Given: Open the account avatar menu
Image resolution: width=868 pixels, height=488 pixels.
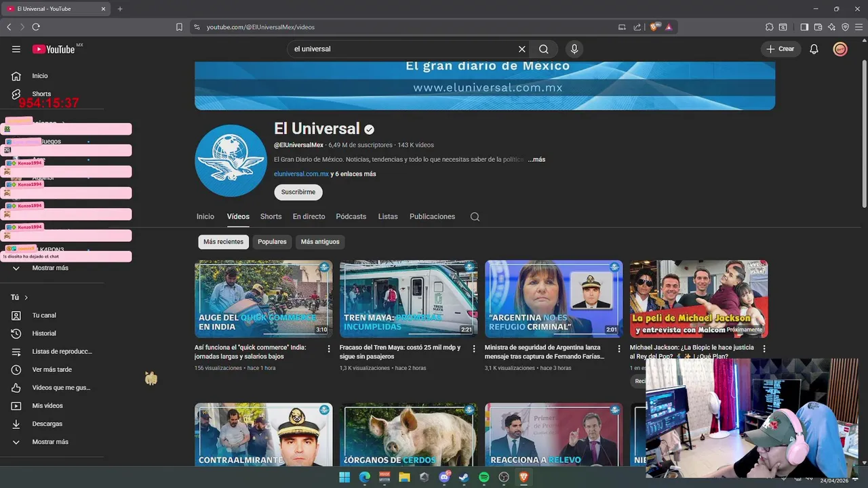Looking at the screenshot, I should 840,49.
